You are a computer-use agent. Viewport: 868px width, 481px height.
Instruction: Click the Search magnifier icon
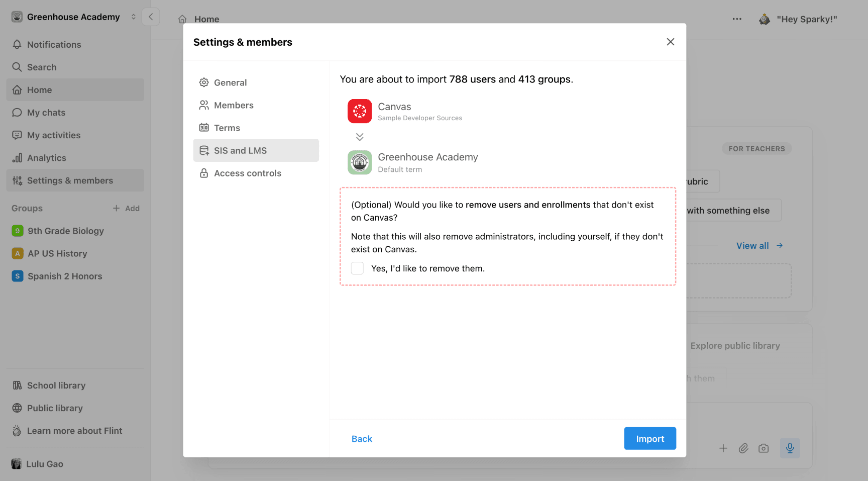pyautogui.click(x=17, y=67)
